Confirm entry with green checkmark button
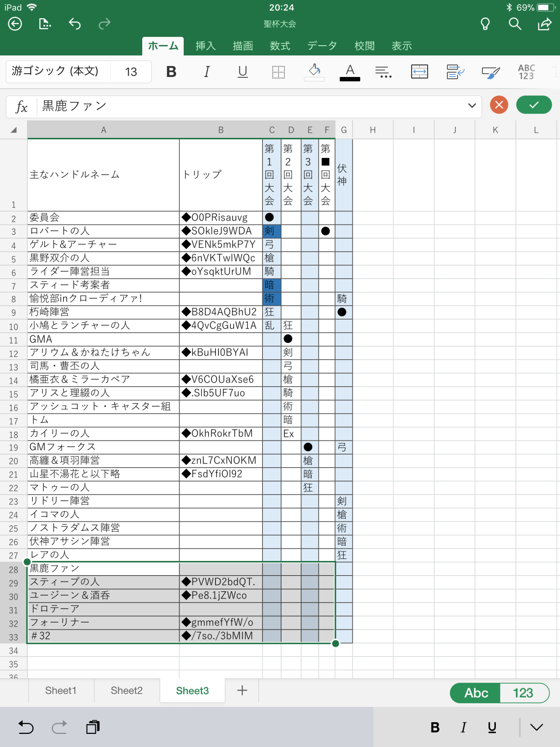This screenshot has width=560, height=747. pyautogui.click(x=534, y=105)
